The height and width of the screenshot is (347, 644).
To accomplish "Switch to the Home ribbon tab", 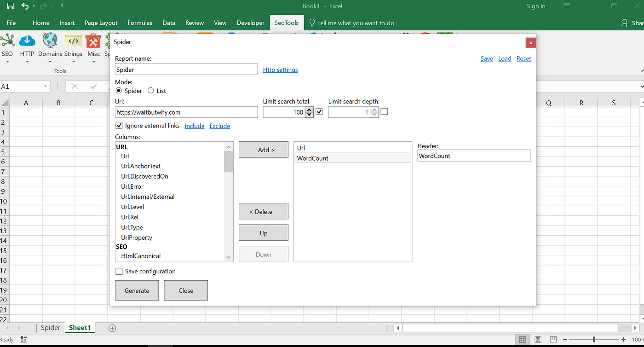I will pyautogui.click(x=41, y=23).
